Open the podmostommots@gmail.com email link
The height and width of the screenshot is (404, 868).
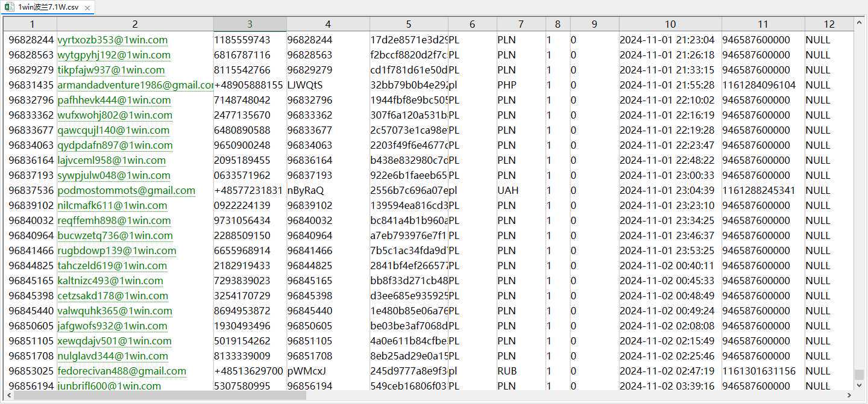point(127,190)
